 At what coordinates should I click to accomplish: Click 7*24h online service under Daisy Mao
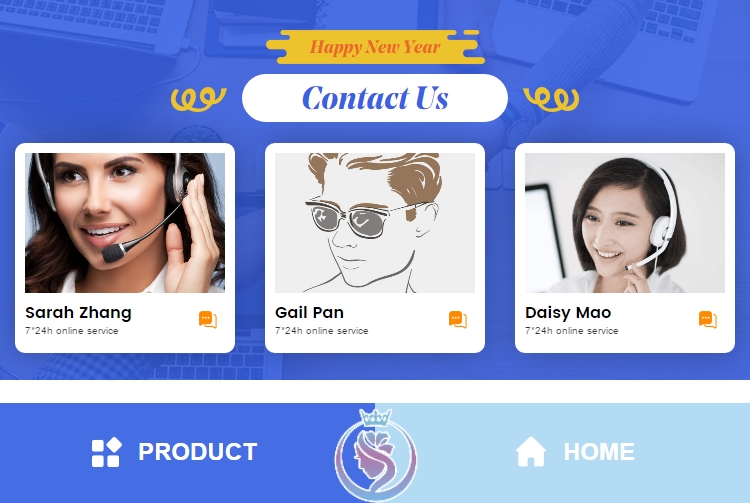[x=572, y=331]
